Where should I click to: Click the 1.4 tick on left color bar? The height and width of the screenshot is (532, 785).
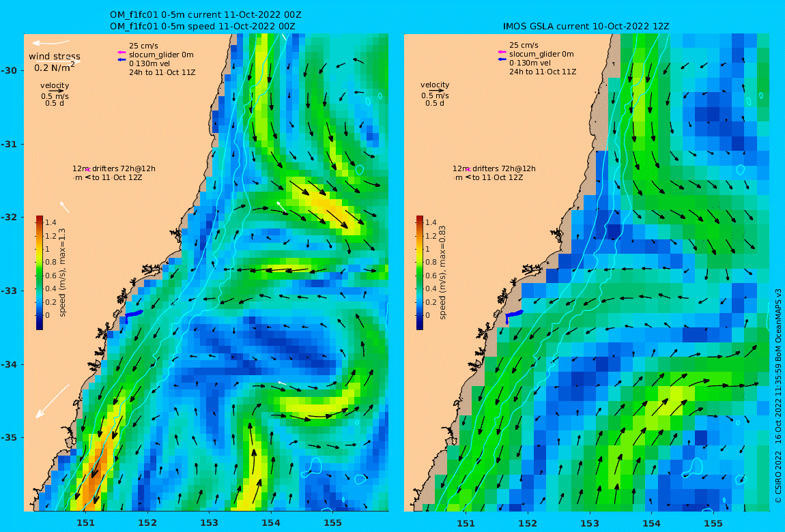(x=51, y=222)
